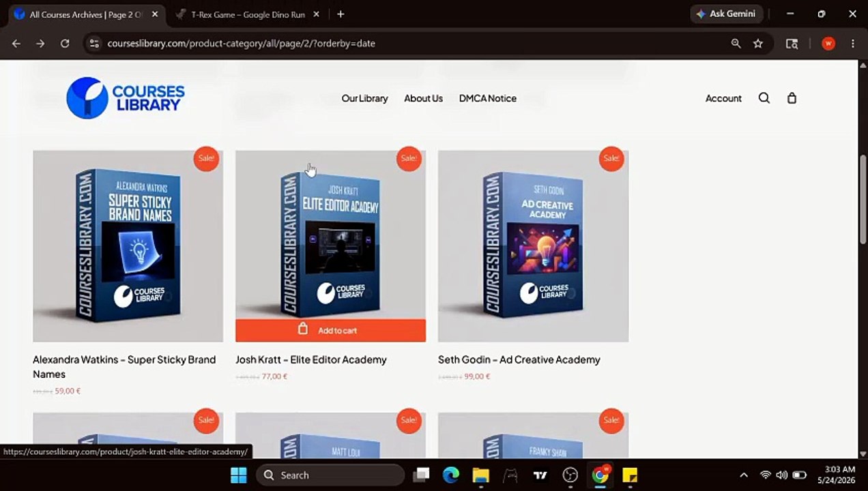Image resolution: width=868 pixels, height=491 pixels.
Task: Click the Windows taskbar Search box
Action: (330, 475)
